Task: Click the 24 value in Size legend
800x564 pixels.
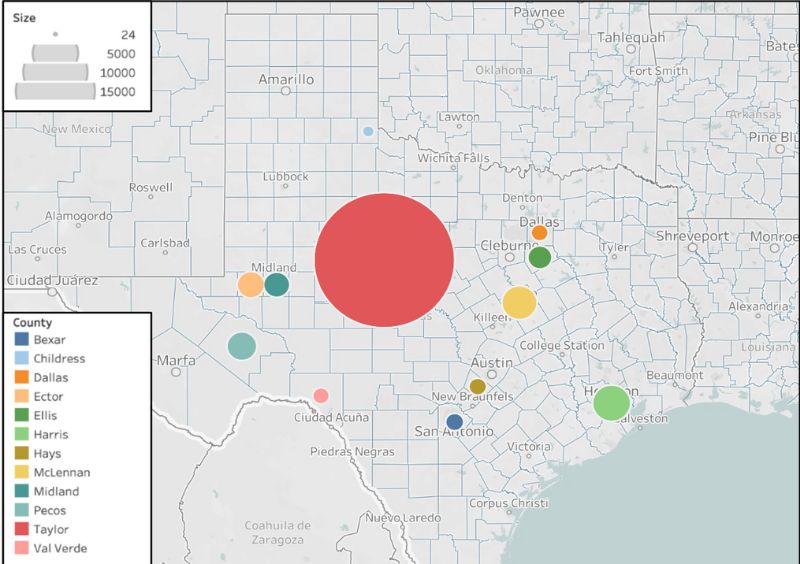Action: click(128, 35)
